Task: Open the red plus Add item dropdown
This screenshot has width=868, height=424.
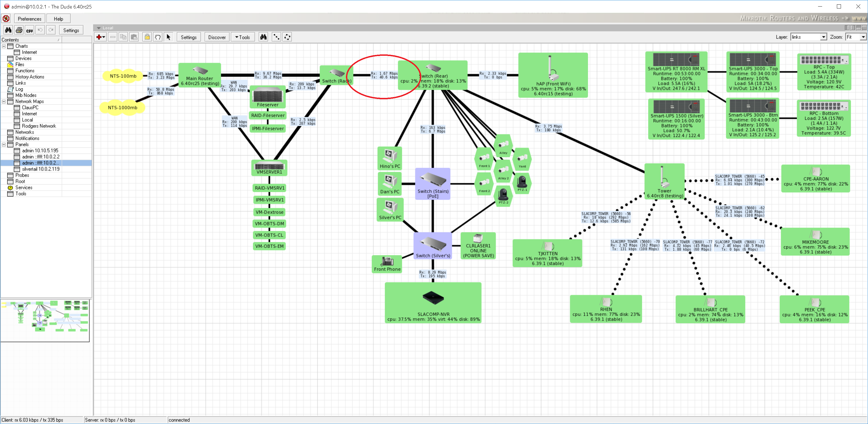Action: coord(100,37)
